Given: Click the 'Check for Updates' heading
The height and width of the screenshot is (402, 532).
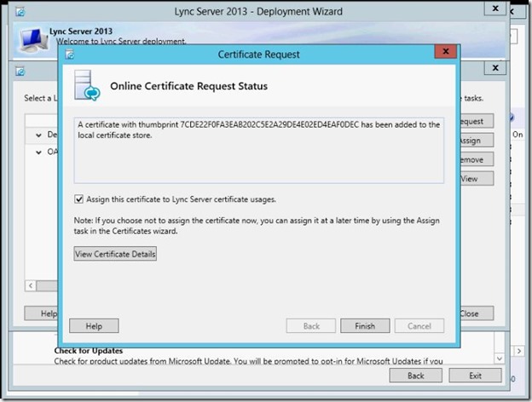Looking at the screenshot, I should coord(88,351).
